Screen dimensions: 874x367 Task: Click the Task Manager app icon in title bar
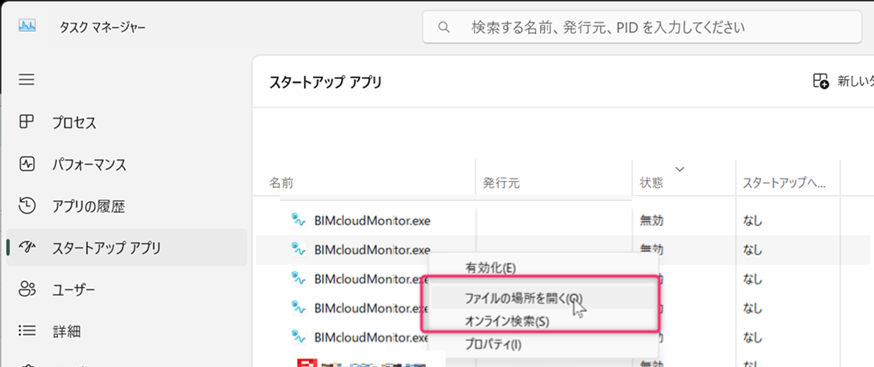pyautogui.click(x=27, y=26)
